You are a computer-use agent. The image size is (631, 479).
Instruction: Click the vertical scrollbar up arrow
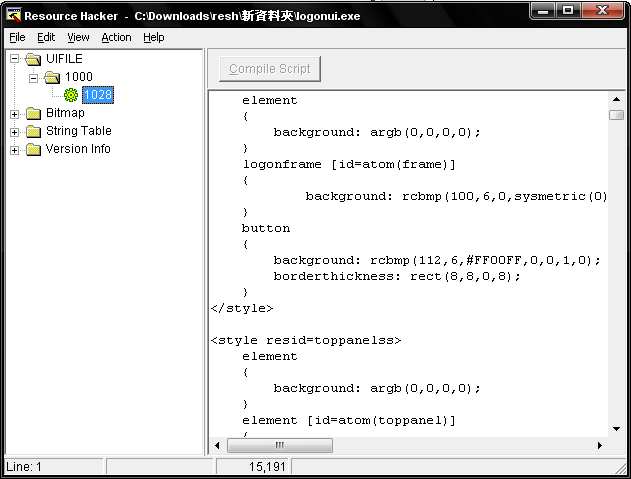616,99
